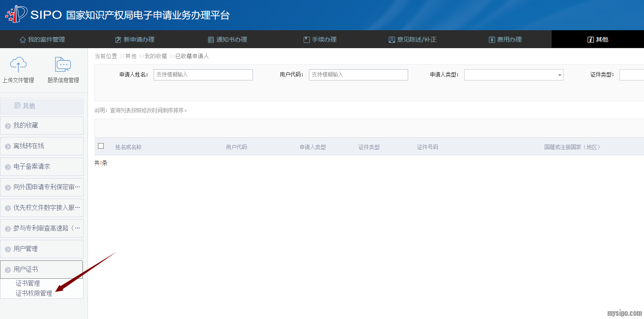Open the 题录信息管理 chat folder icon
Screen dimensions: 644x319
pyautogui.click(x=63, y=64)
